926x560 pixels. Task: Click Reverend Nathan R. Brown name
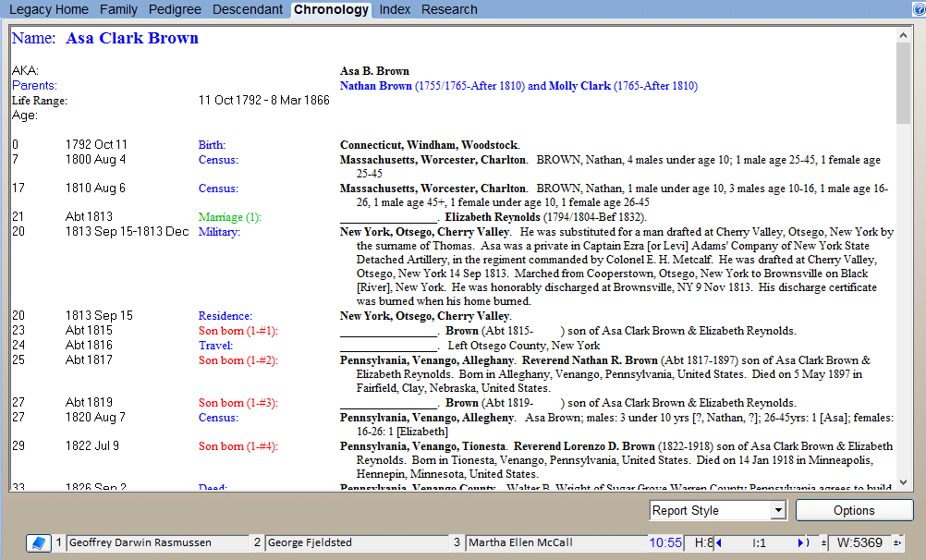[590, 360]
